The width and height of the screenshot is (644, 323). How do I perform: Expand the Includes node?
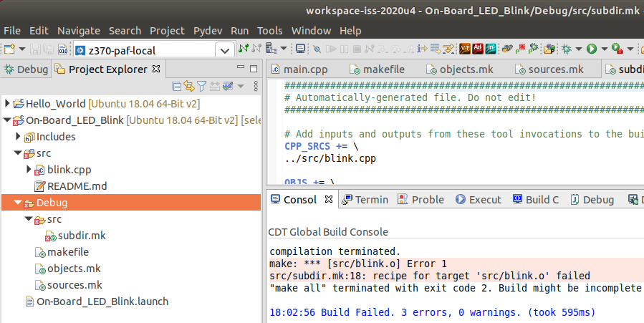point(18,136)
